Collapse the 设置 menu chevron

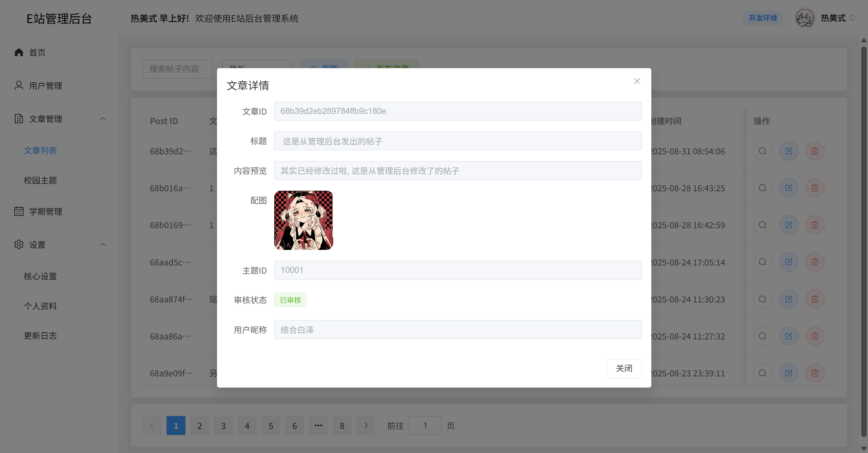(103, 244)
